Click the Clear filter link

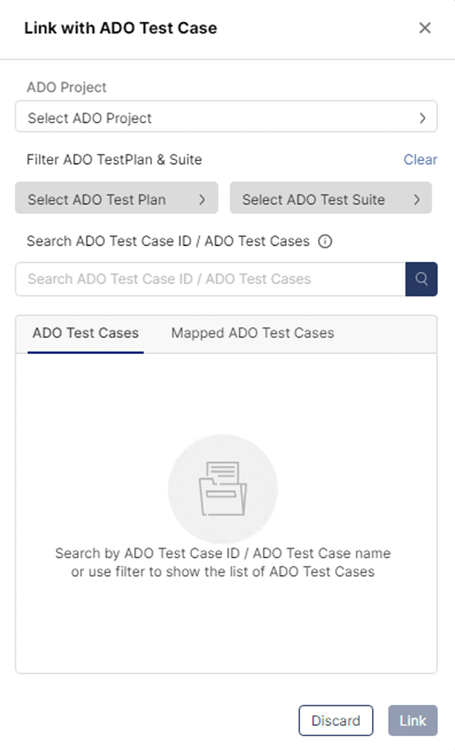pos(420,159)
